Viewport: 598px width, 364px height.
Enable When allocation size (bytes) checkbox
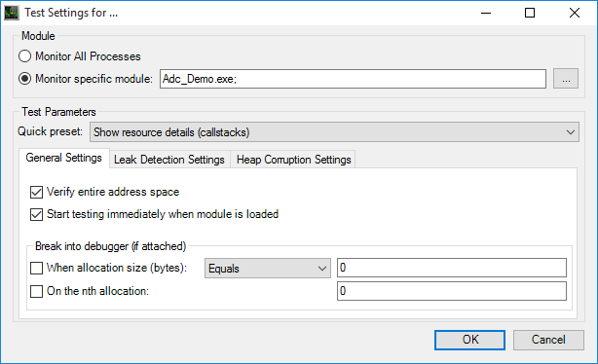[x=37, y=268]
